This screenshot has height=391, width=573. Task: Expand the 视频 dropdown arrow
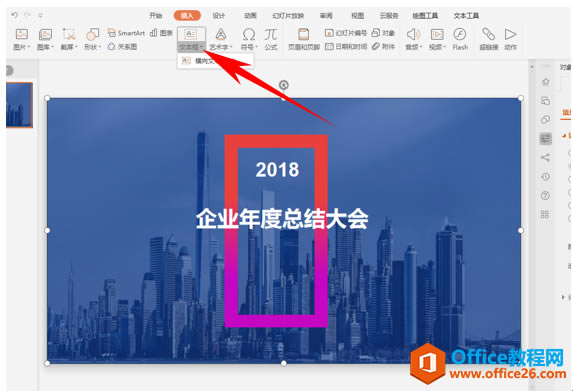[x=445, y=47]
